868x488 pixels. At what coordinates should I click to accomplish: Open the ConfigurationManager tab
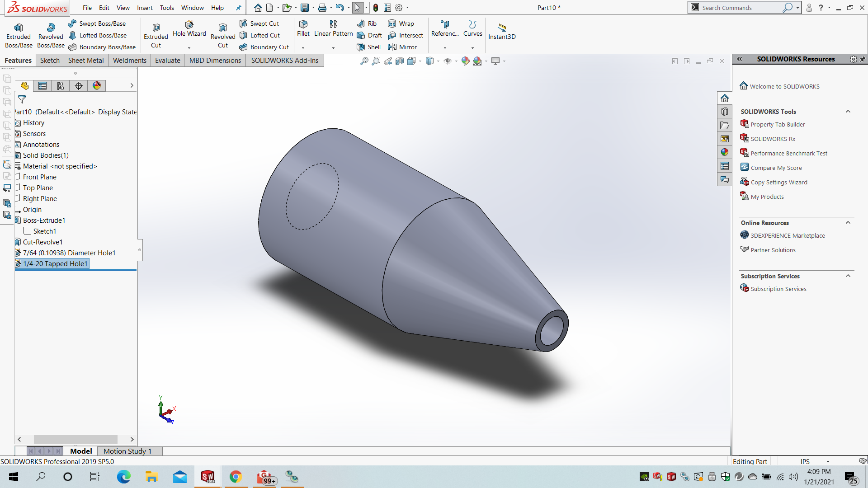click(x=61, y=86)
